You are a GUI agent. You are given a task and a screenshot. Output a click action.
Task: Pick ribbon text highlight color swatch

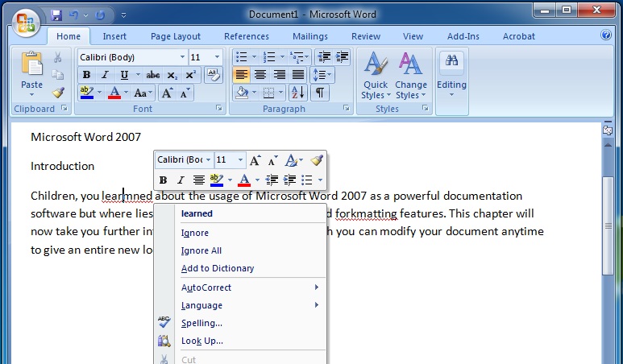(x=86, y=93)
